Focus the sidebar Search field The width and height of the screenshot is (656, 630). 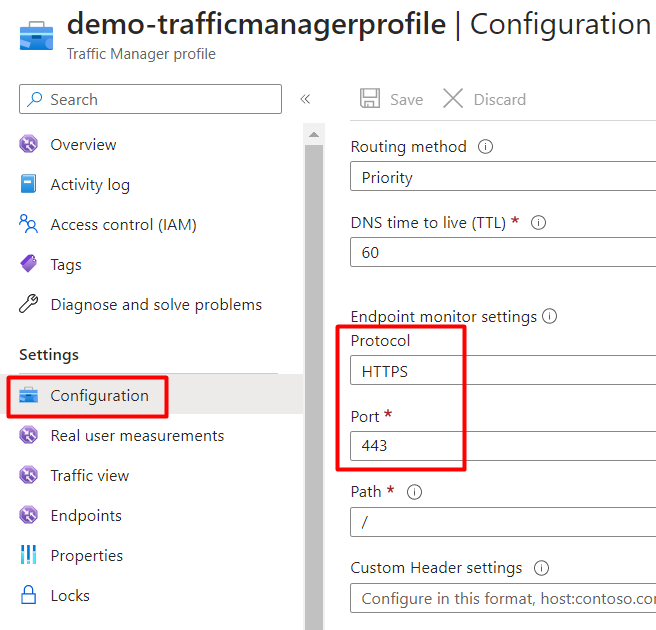[151, 99]
